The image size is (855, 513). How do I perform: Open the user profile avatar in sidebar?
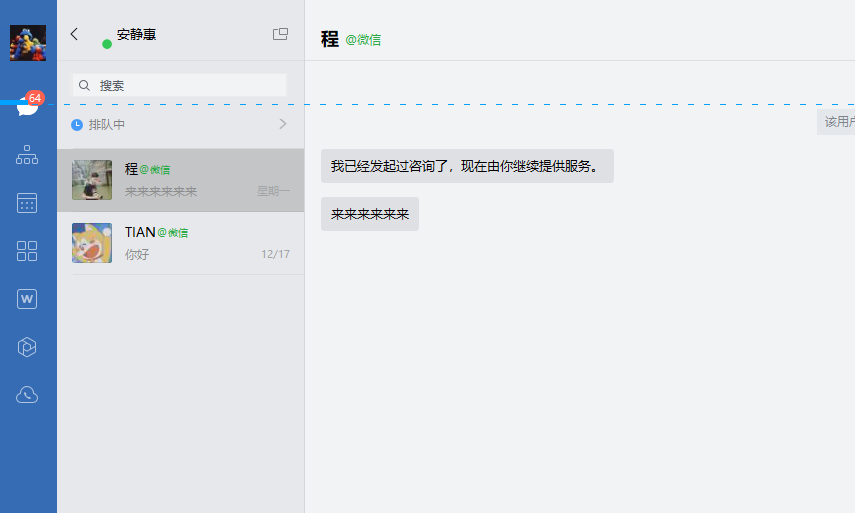pyautogui.click(x=28, y=43)
